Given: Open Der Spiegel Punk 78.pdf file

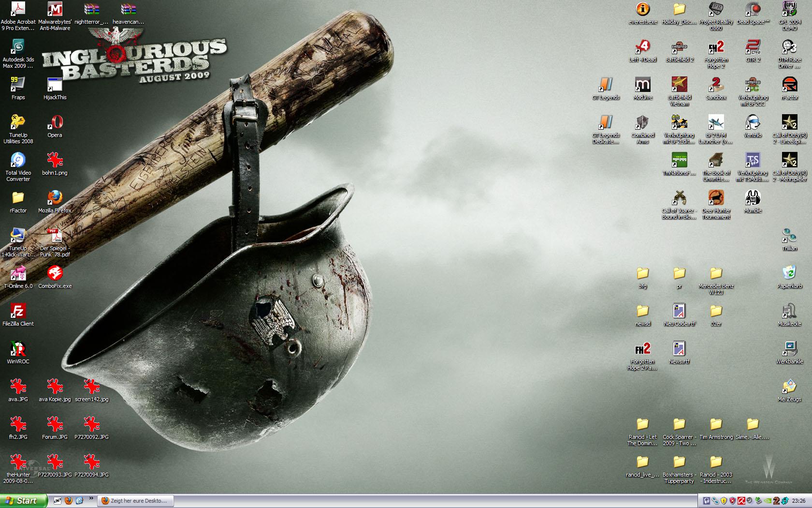Looking at the screenshot, I should pos(55,242).
